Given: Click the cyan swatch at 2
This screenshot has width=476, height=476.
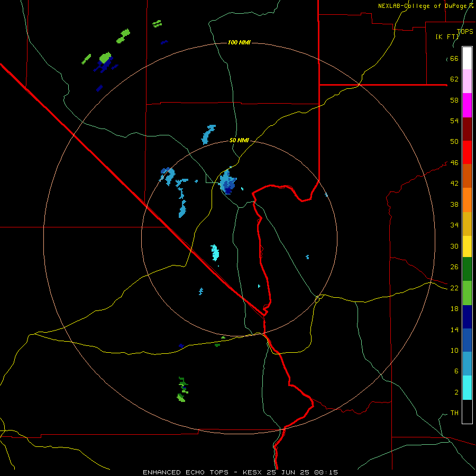Looking at the screenshot, I should 467,388.
